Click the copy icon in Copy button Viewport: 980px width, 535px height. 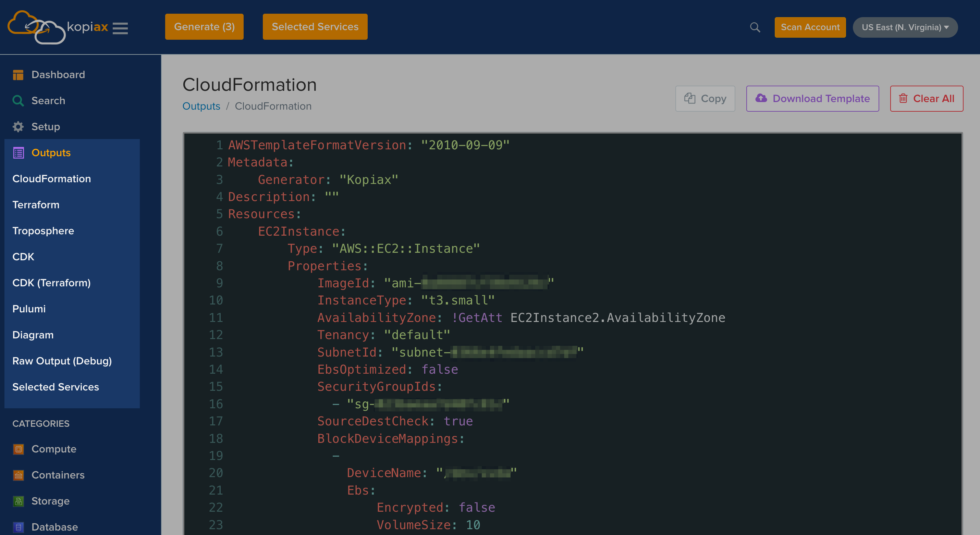690,99
